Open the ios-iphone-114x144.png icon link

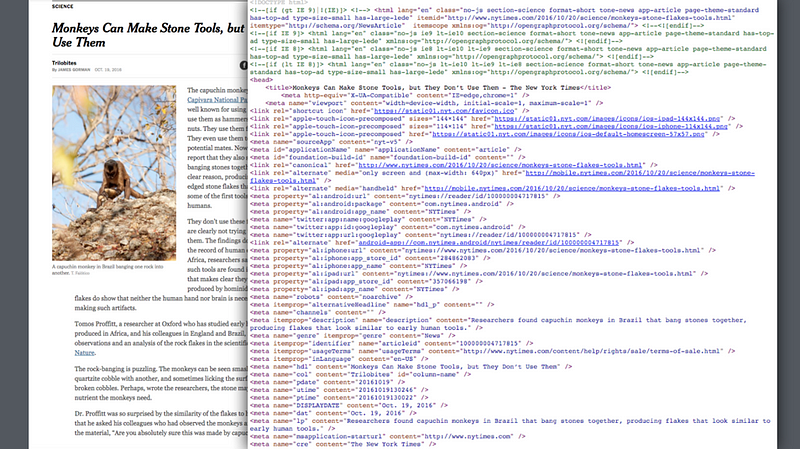(611, 126)
